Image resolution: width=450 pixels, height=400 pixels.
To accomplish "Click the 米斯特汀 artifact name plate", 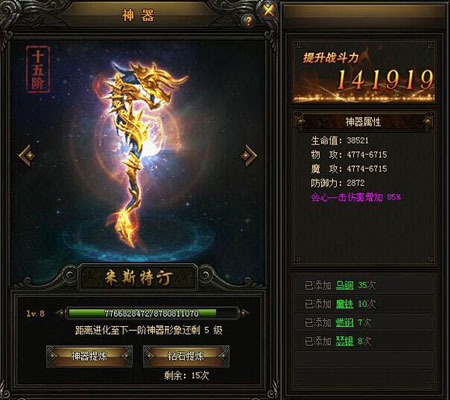I will (139, 277).
